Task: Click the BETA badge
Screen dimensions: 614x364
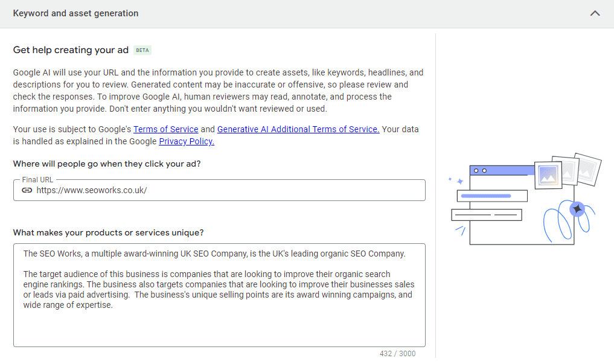Action: [142, 50]
